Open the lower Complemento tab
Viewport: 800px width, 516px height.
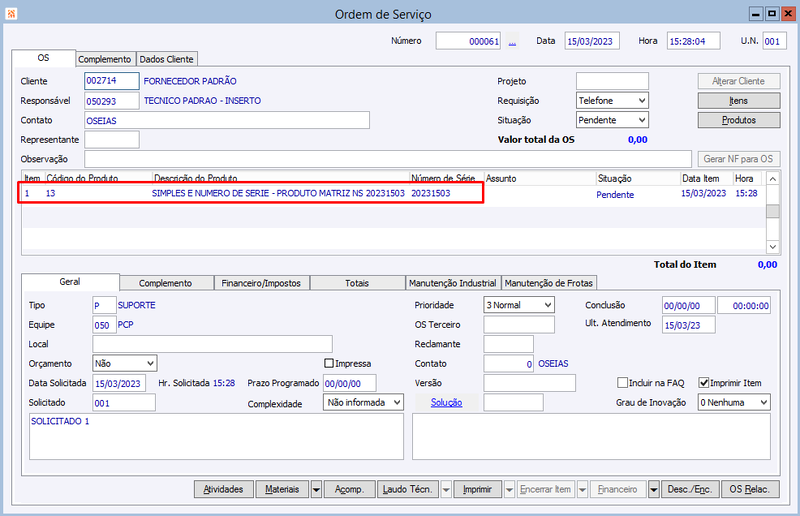coord(165,283)
